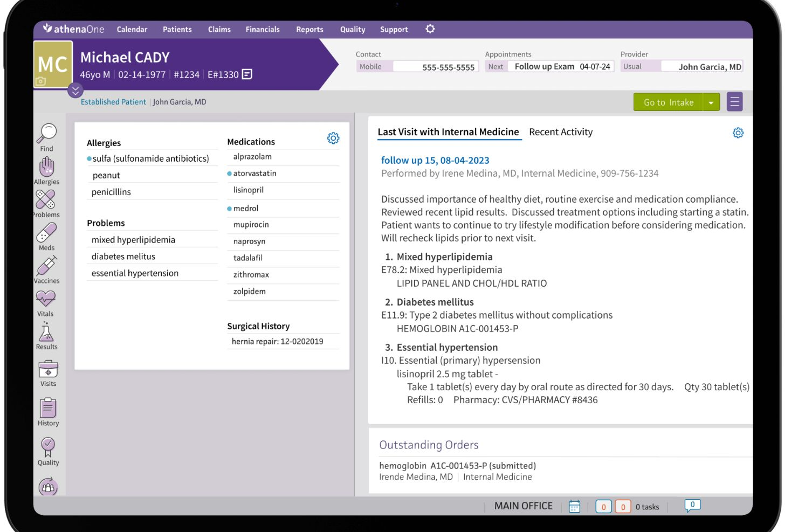Switch to Last Visit with Internal Medicine tab

(449, 132)
